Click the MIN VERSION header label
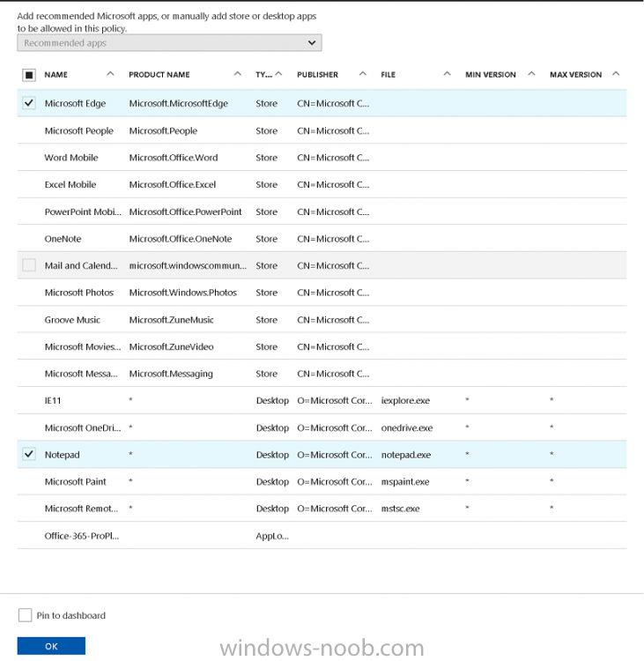This screenshot has width=644, height=661. pos(491,75)
